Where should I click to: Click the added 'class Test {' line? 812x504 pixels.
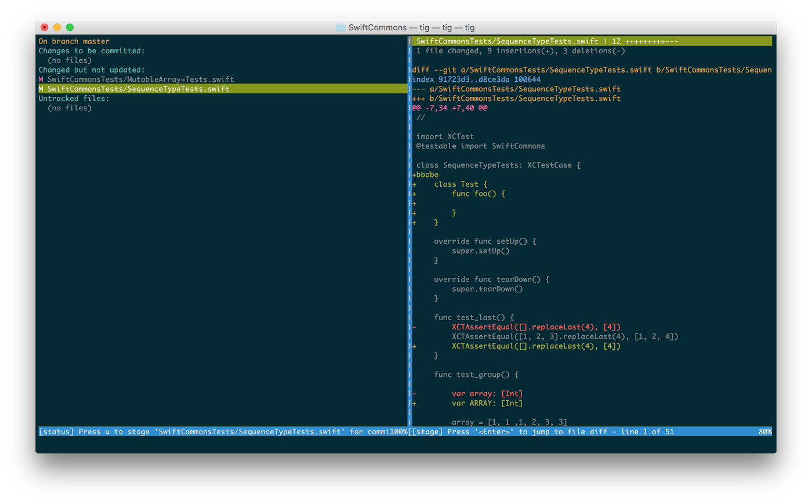point(461,184)
